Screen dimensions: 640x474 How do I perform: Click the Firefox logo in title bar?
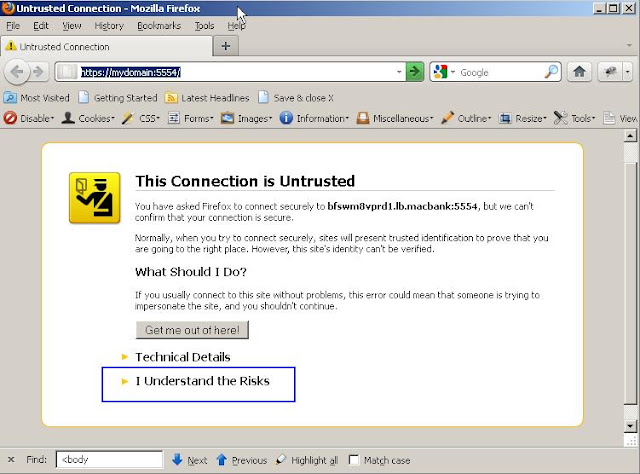point(8,8)
